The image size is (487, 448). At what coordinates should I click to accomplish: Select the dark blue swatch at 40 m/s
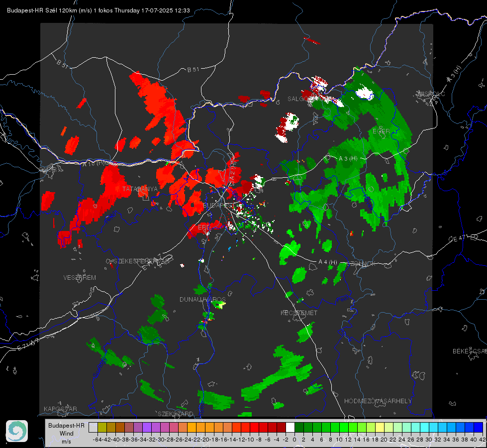pos(479,428)
